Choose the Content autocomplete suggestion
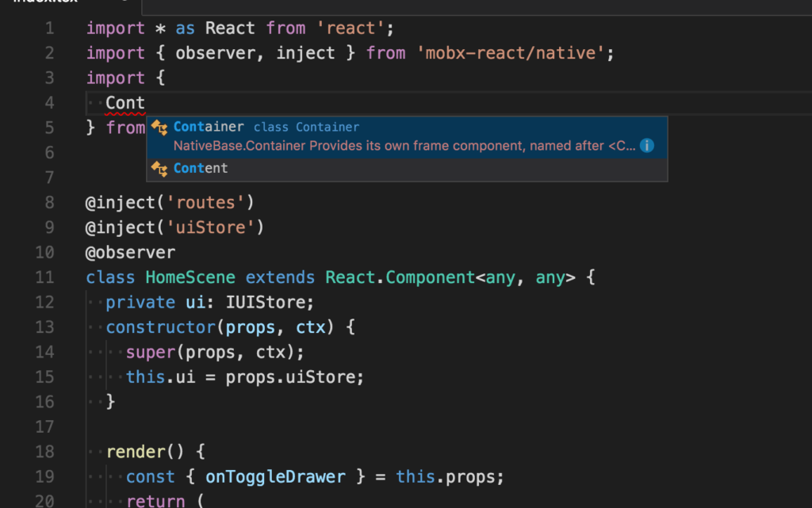 pos(201,169)
